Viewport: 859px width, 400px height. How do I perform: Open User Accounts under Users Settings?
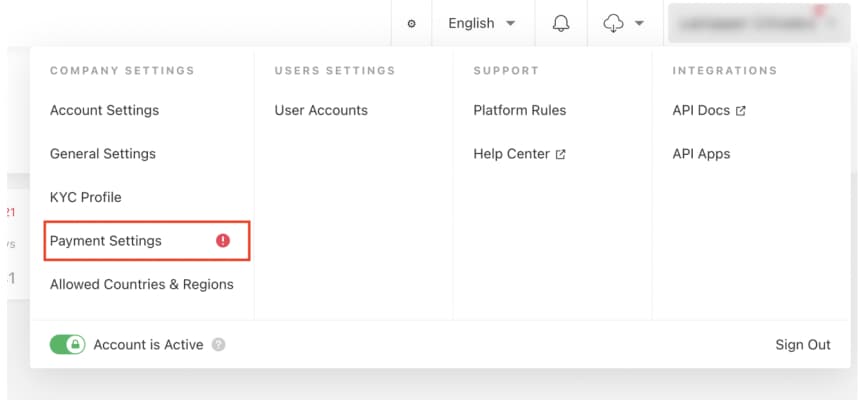click(321, 110)
